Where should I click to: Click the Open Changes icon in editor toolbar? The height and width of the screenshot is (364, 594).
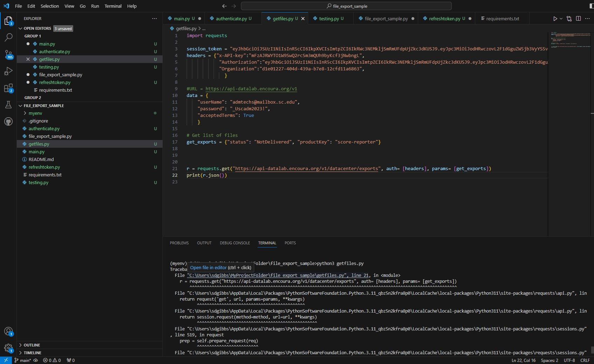569,19
